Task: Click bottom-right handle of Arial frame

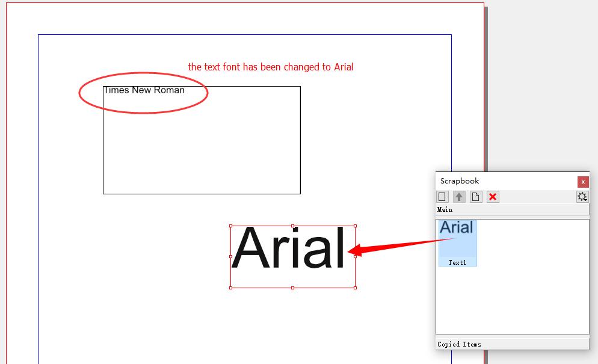Action: click(x=355, y=288)
